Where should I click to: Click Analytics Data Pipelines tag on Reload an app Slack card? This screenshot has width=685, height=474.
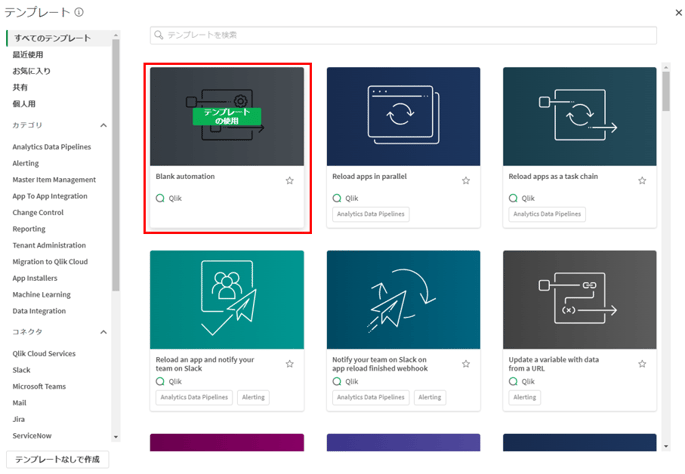(x=194, y=397)
